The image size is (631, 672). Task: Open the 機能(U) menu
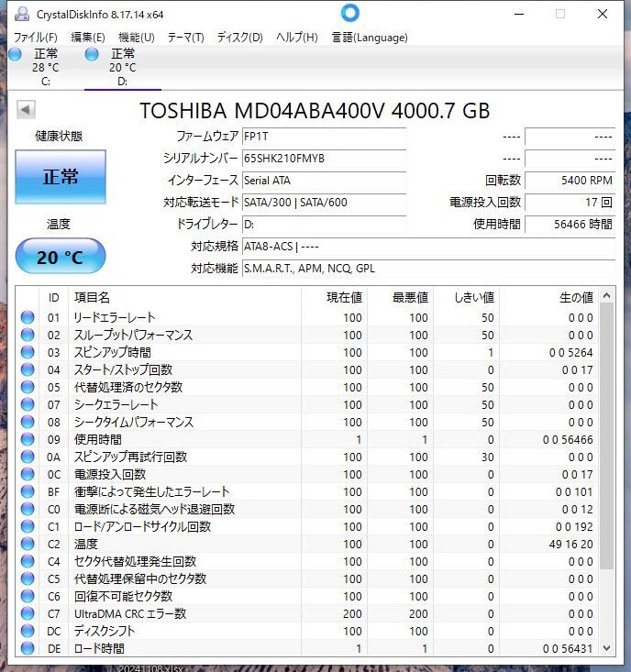pyautogui.click(x=137, y=38)
